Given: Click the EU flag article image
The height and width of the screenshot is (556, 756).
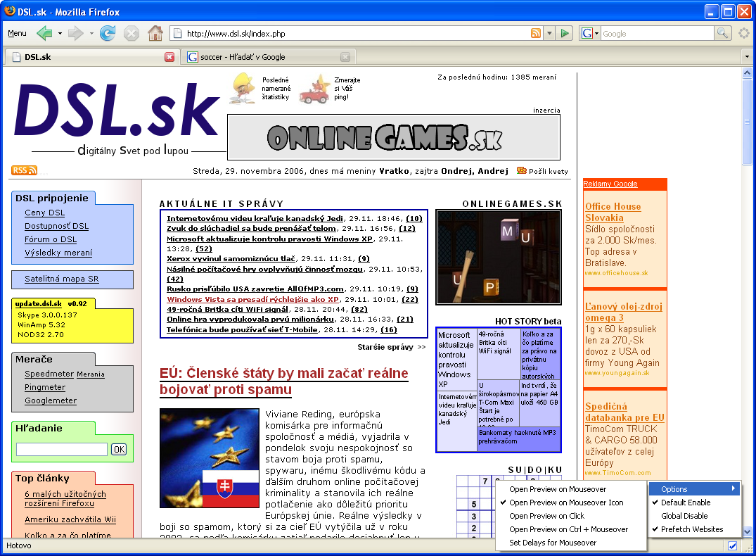Looking at the screenshot, I should [210, 458].
